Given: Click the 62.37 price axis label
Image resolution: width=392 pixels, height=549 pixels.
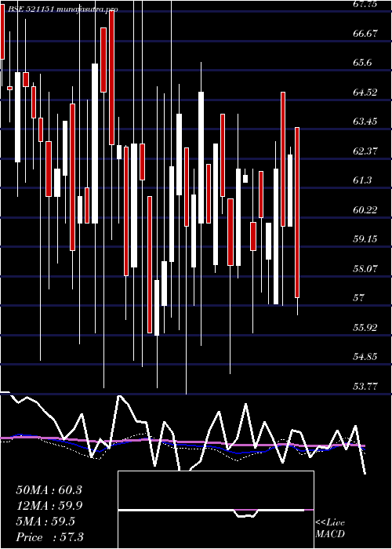Looking at the screenshot, I should [365, 151].
